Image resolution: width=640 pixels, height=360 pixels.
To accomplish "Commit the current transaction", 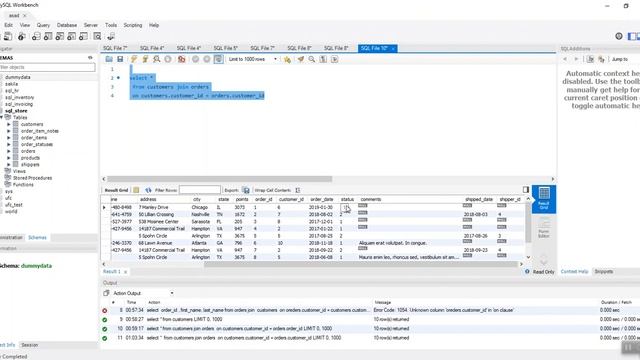I will tap(196, 59).
